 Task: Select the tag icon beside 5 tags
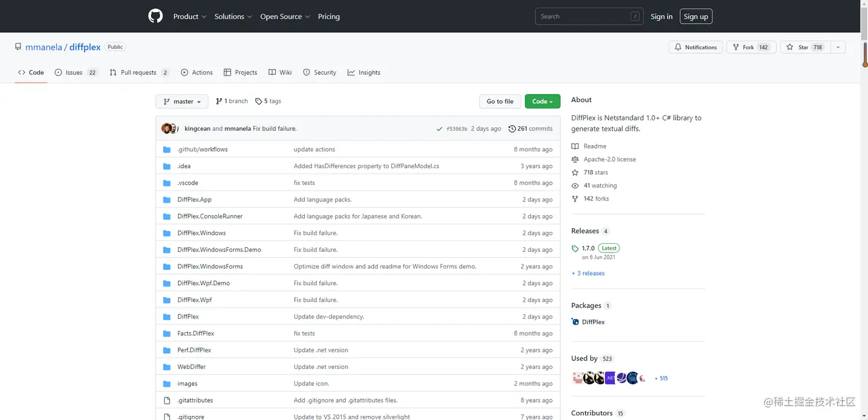pos(258,101)
